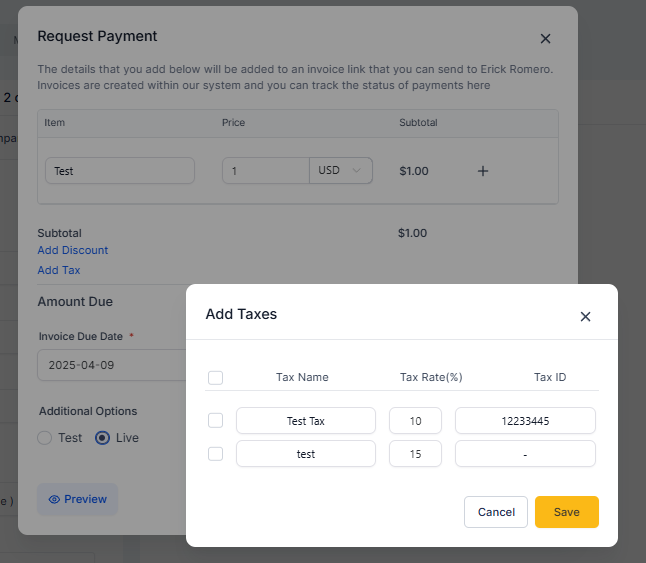Image resolution: width=646 pixels, height=563 pixels.
Task: Click the item name field containing Test
Action: (x=120, y=171)
